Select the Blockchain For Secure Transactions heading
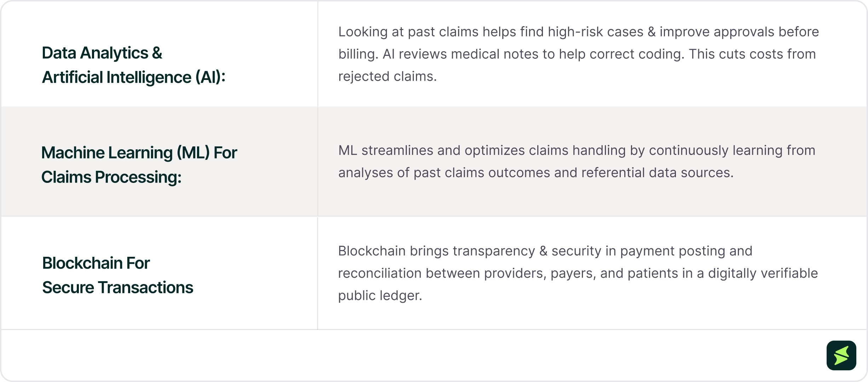Image resolution: width=868 pixels, height=382 pixels. coord(117,275)
